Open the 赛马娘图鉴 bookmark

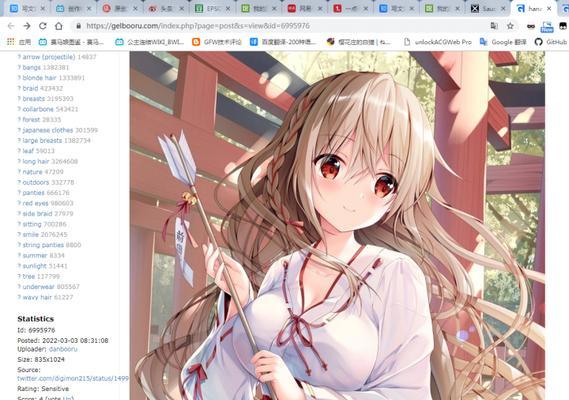(71, 42)
